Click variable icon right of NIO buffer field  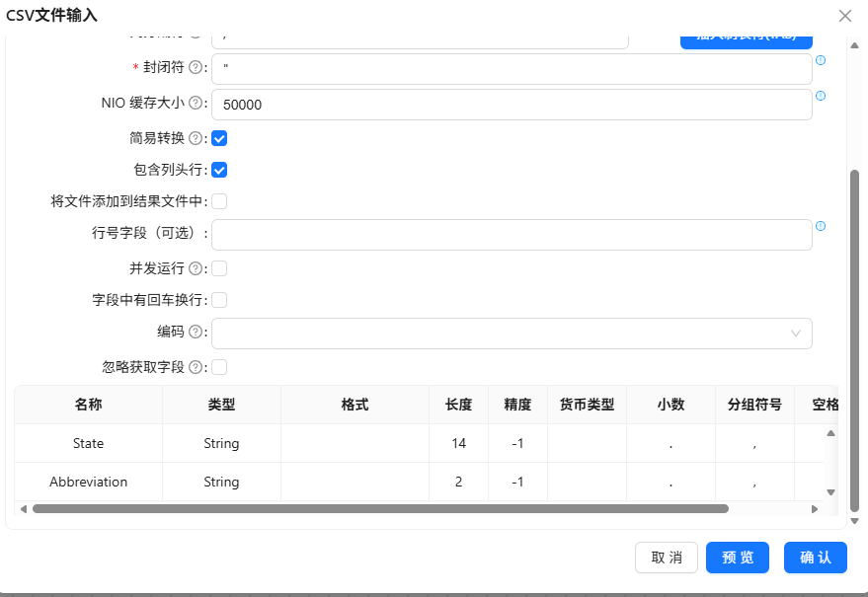tap(821, 96)
